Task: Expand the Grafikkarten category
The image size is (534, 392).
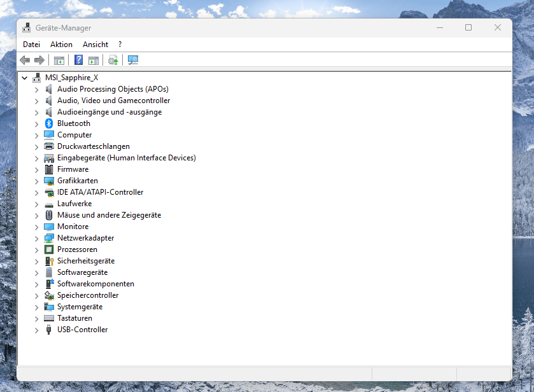Action: click(36, 181)
